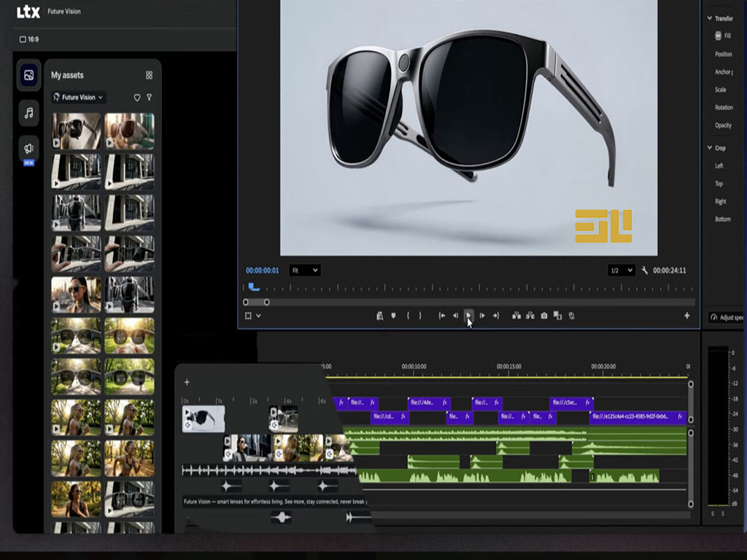
Task: Select the Future Vision caption text track
Action: tap(275, 502)
